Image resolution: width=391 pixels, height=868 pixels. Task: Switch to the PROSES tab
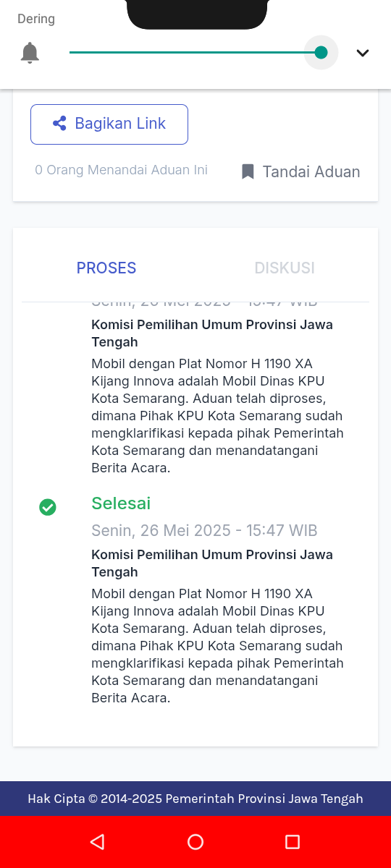[106, 268]
